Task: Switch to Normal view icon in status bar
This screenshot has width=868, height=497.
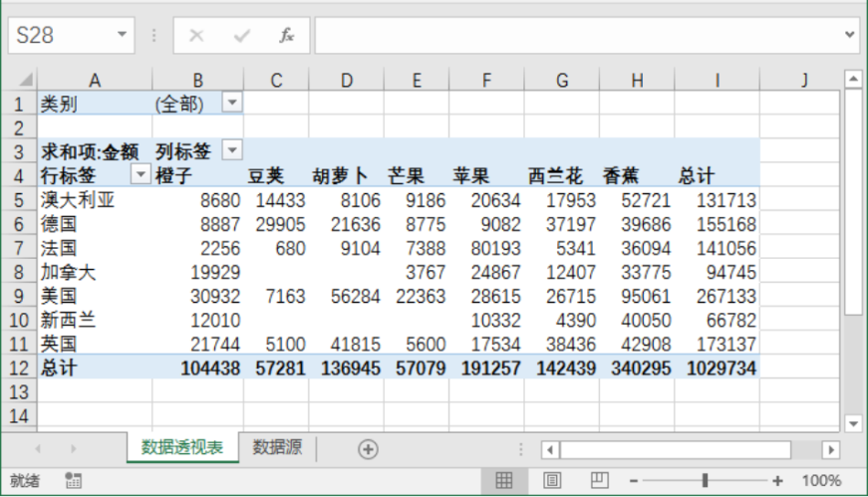Action: pos(503,480)
